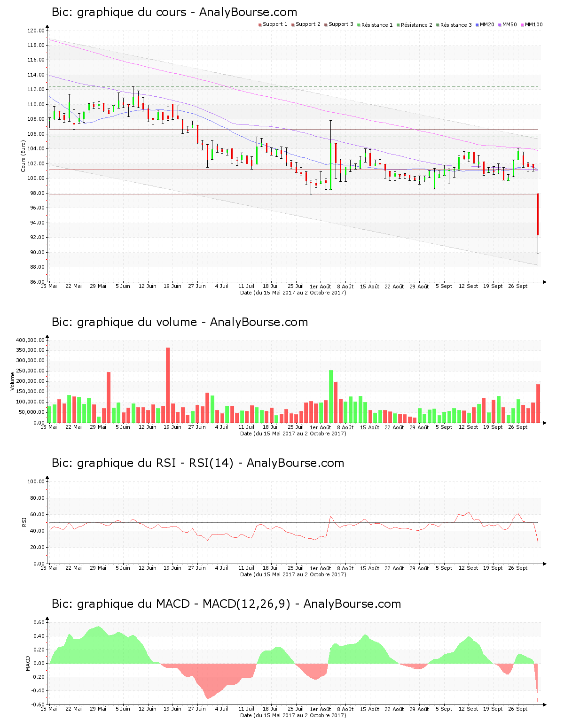This screenshot has height=728, width=564.
Task: Click the 106.00 price axis value
Action: coord(36,134)
